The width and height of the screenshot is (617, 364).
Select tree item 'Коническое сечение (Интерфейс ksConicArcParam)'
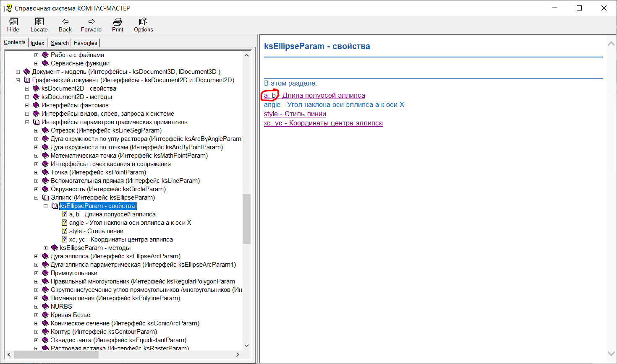tap(125, 323)
